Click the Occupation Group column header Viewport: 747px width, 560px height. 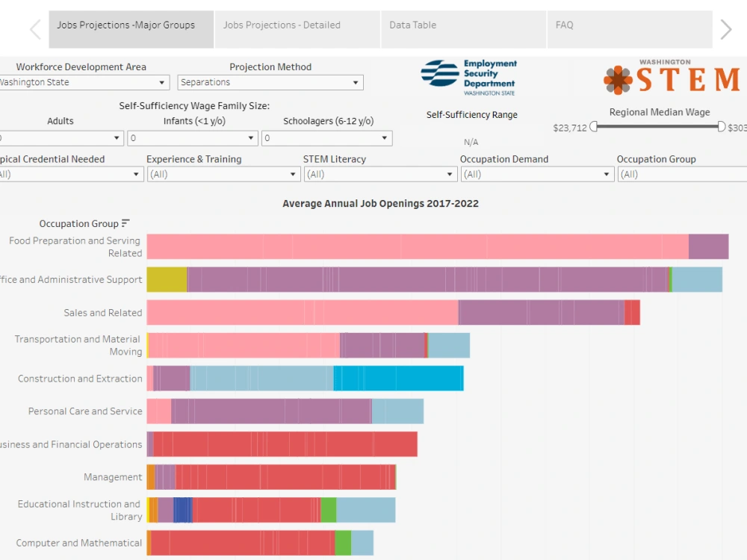[x=78, y=224]
